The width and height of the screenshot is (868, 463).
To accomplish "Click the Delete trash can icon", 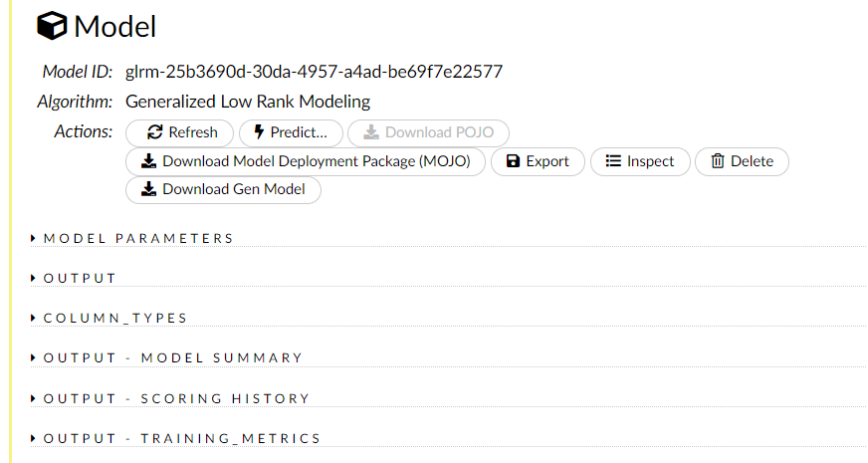I will point(718,161).
